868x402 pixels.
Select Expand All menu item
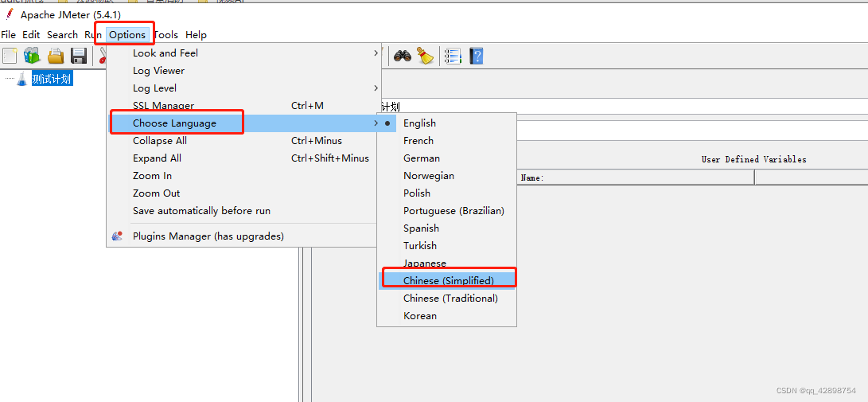[x=243, y=158]
